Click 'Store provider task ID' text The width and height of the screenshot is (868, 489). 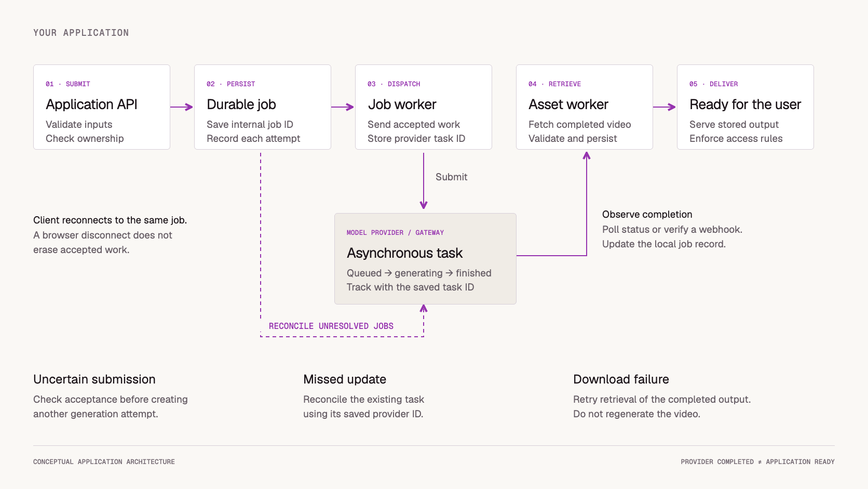(x=416, y=138)
